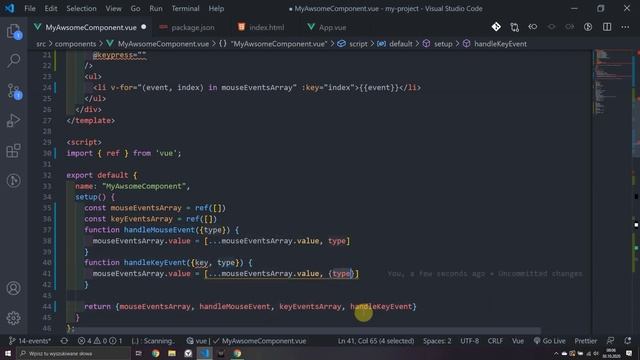Toggle file blame eye icon in toolbar

click(551, 27)
